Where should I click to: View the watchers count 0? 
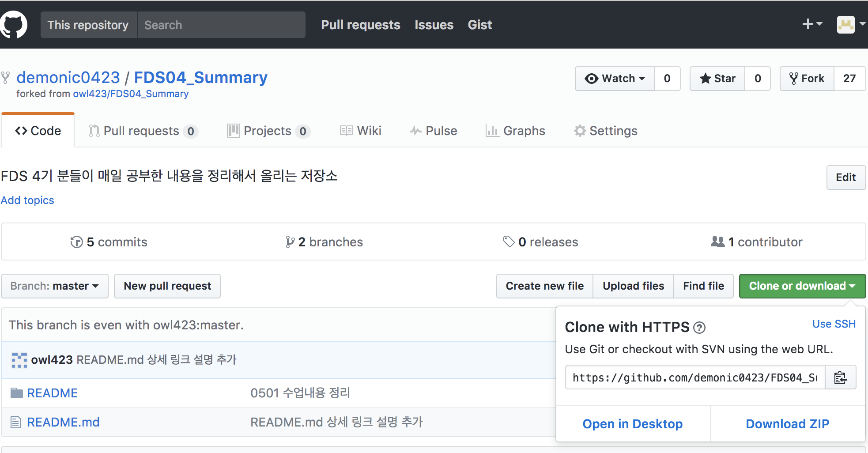coord(667,79)
